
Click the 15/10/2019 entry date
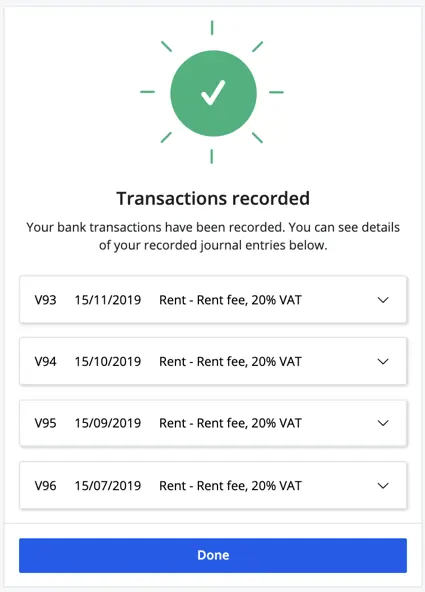point(108,362)
